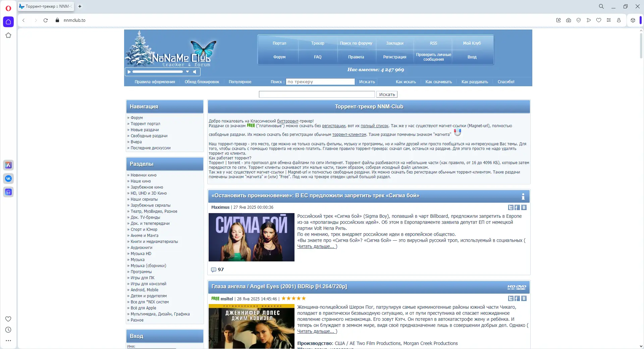Open Аудиокниги section
This screenshot has height=349, width=644.
(142, 248)
